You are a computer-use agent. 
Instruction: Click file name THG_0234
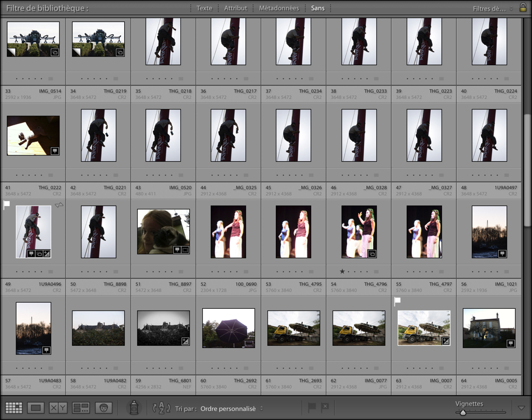pos(310,91)
